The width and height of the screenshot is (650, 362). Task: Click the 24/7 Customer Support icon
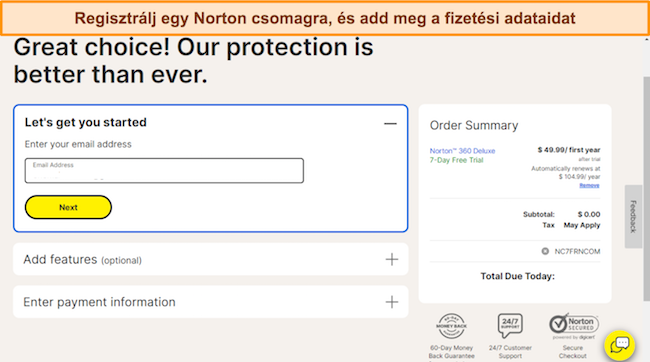tap(510, 326)
